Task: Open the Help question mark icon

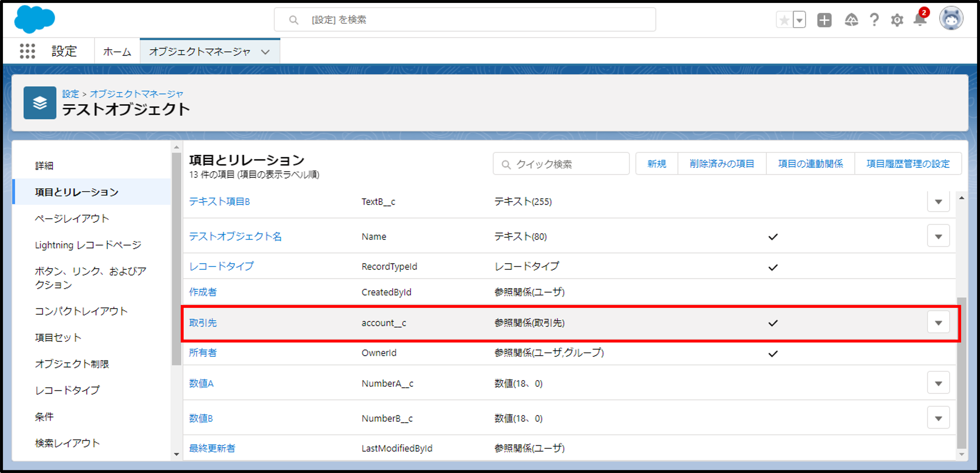Action: click(x=874, y=20)
